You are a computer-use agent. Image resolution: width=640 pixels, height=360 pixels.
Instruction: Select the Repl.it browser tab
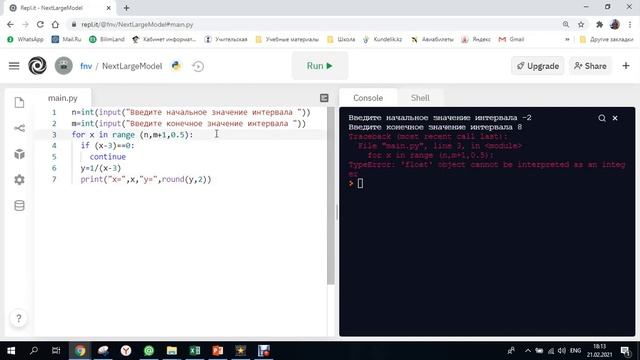pyautogui.click(x=60, y=8)
